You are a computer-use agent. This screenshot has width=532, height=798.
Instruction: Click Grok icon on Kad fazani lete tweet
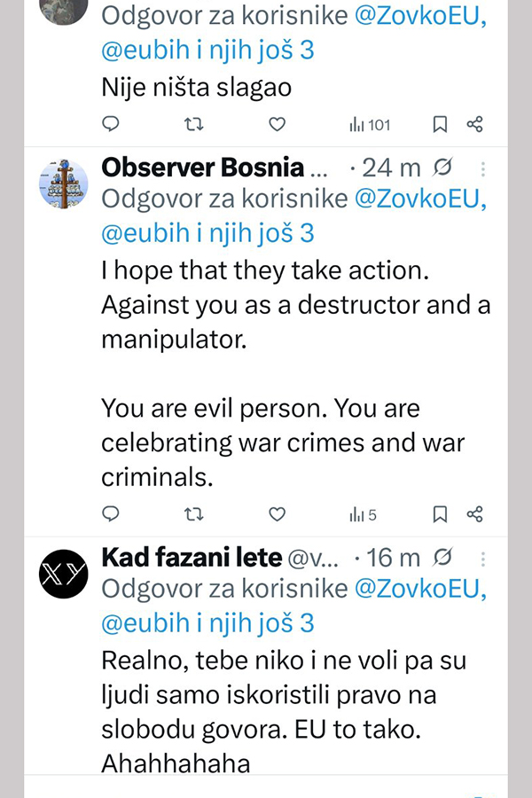(445, 558)
